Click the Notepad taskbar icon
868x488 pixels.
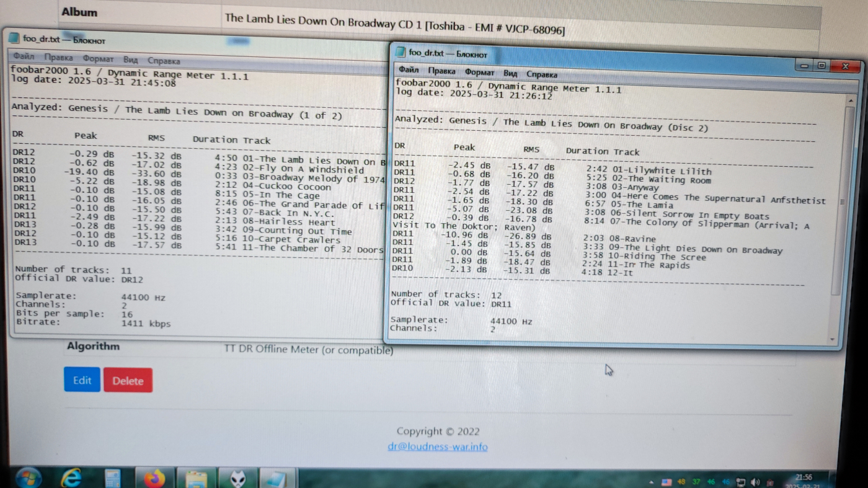278,480
